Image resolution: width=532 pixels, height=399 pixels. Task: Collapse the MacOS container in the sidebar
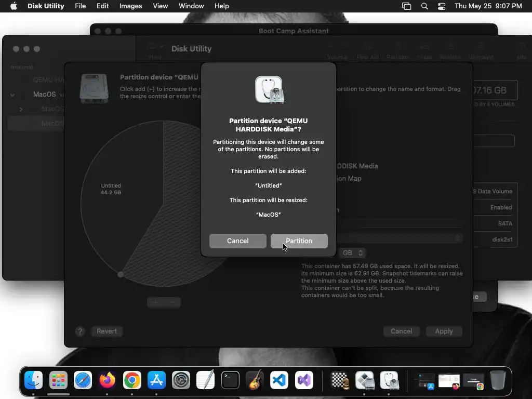tap(12, 95)
